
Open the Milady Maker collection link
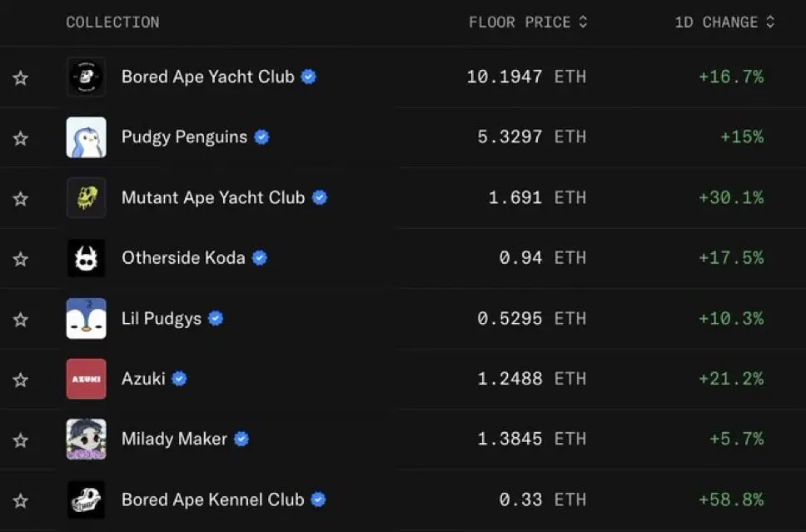174,439
